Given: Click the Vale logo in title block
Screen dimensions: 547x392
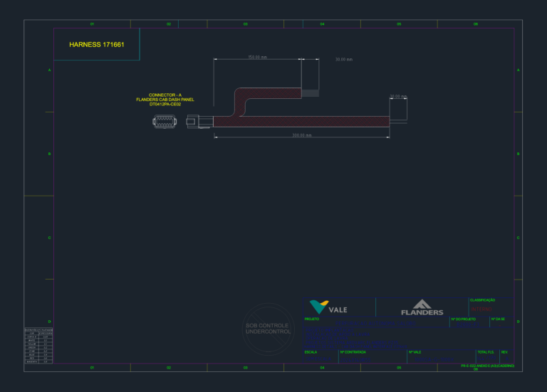Looking at the screenshot, I should [328, 307].
